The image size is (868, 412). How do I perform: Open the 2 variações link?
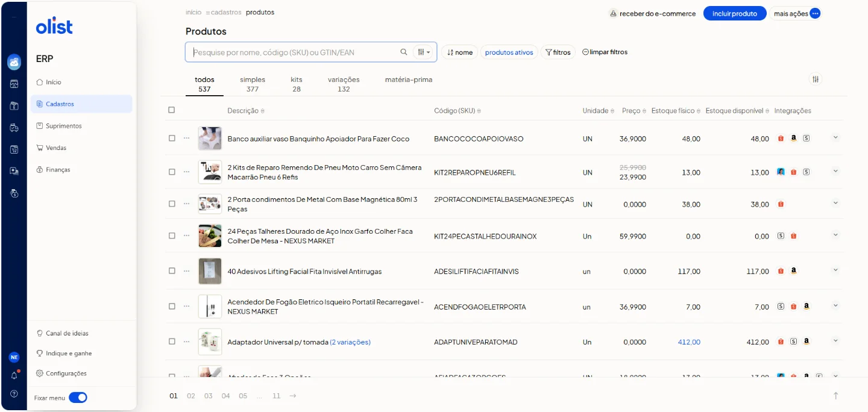click(350, 342)
